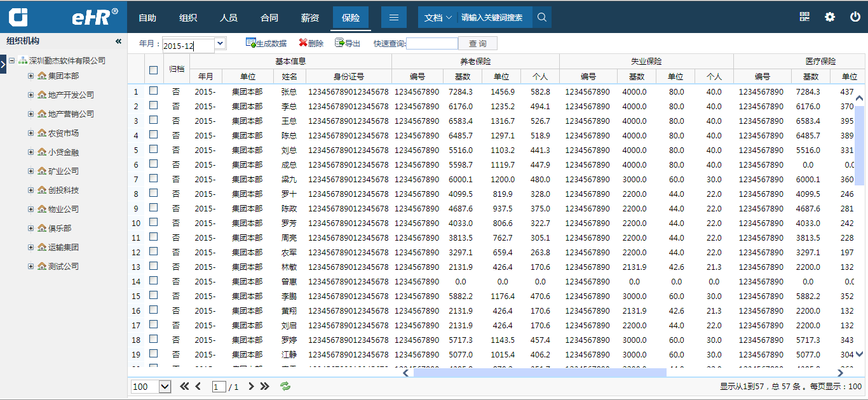Open the 年月 dropdown arrow

click(x=220, y=43)
